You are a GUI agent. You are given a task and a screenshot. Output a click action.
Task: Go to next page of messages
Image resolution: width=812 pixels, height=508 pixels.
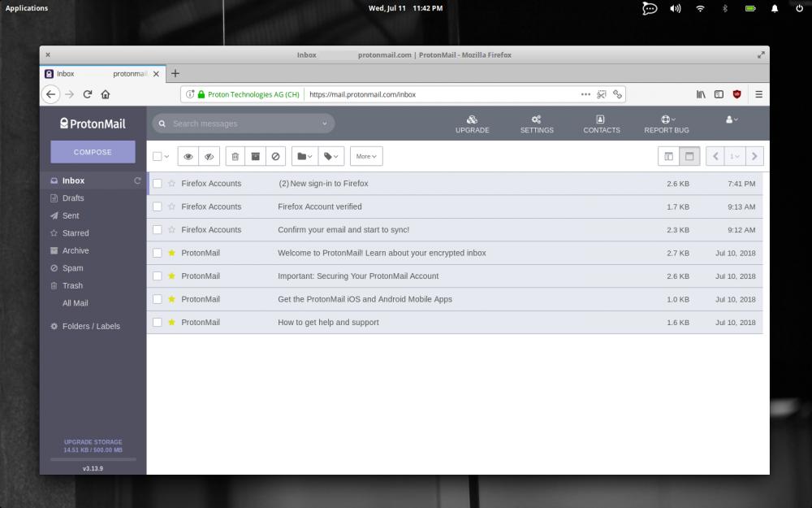pos(754,156)
